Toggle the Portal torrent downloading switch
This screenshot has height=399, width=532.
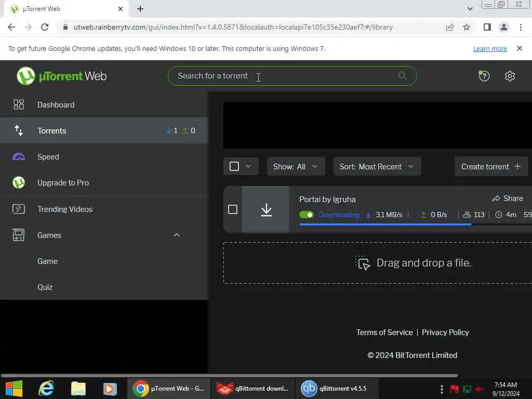(x=307, y=215)
